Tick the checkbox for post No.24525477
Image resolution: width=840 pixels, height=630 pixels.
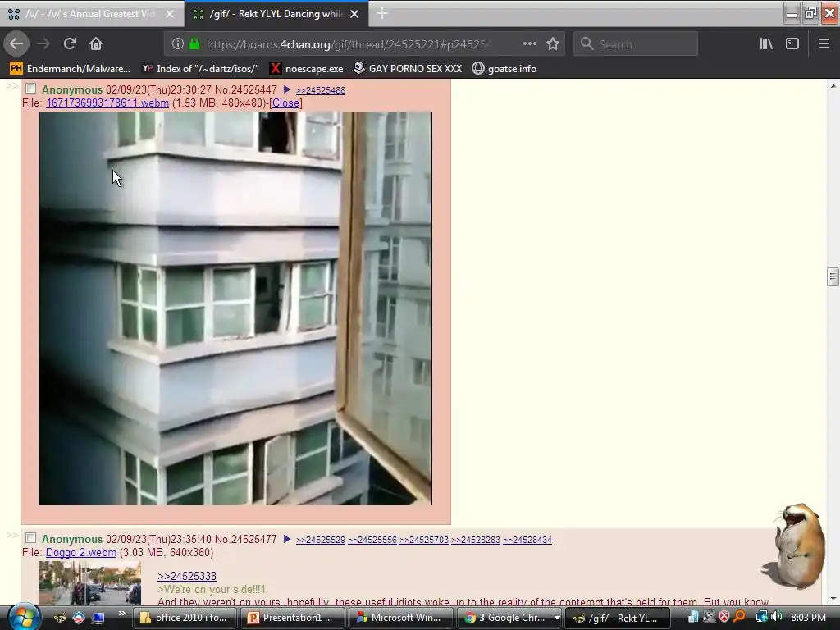coord(31,538)
